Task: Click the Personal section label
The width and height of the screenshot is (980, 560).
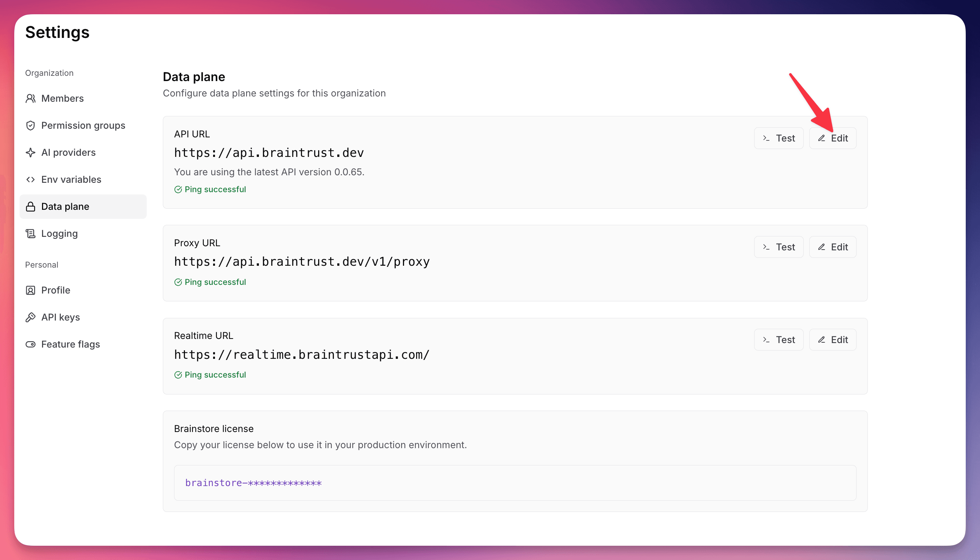Action: (42, 265)
